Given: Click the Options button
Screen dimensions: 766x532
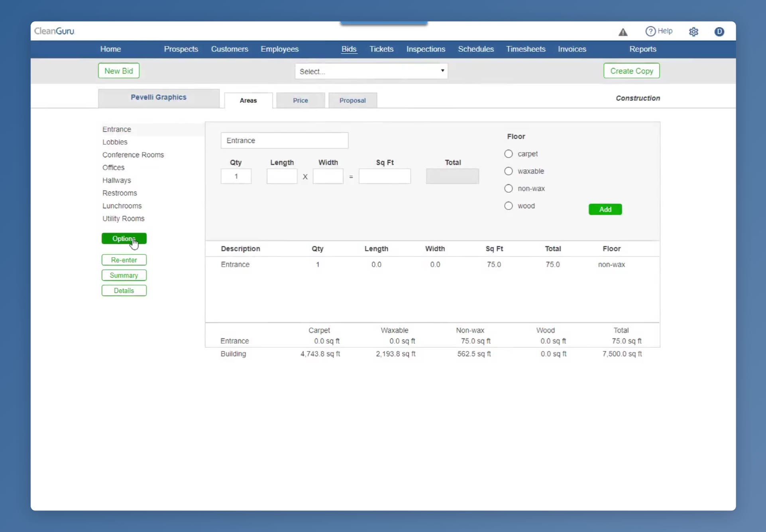Looking at the screenshot, I should [x=124, y=239].
